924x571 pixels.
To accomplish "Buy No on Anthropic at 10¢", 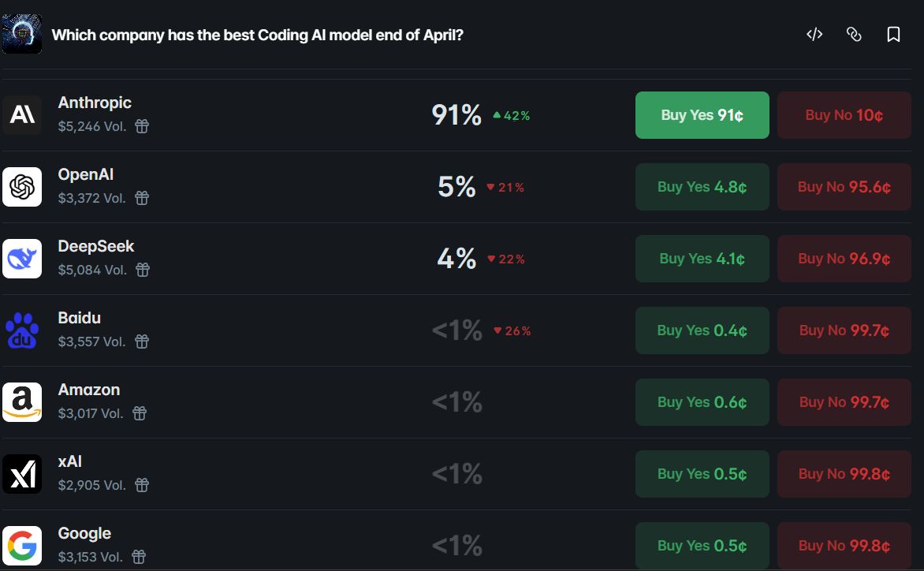I will click(x=844, y=115).
